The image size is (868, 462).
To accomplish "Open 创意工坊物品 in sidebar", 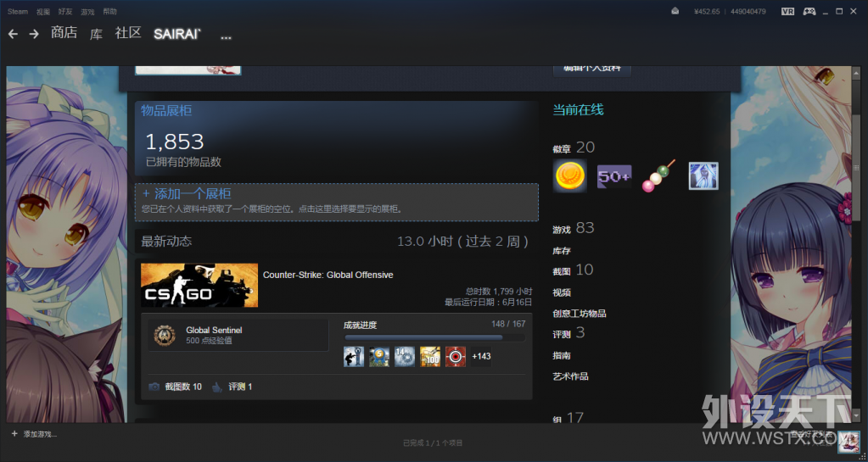I will click(579, 314).
